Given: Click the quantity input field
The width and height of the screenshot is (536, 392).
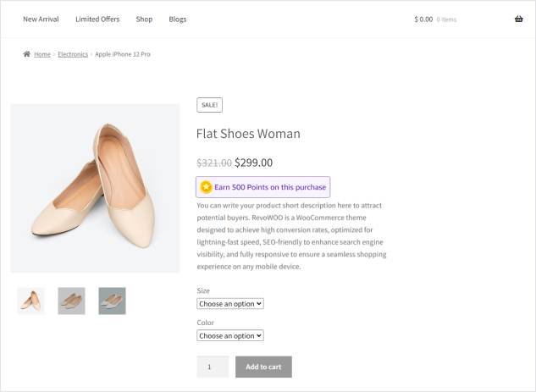Looking at the screenshot, I should [213, 367].
